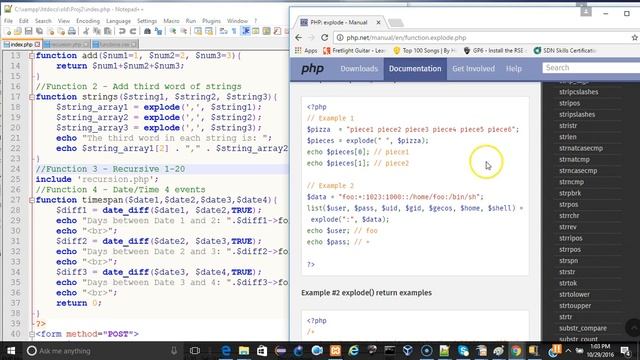Bookmark this page with the star icon
Viewport: 640px width, 360px height.
(x=635, y=38)
